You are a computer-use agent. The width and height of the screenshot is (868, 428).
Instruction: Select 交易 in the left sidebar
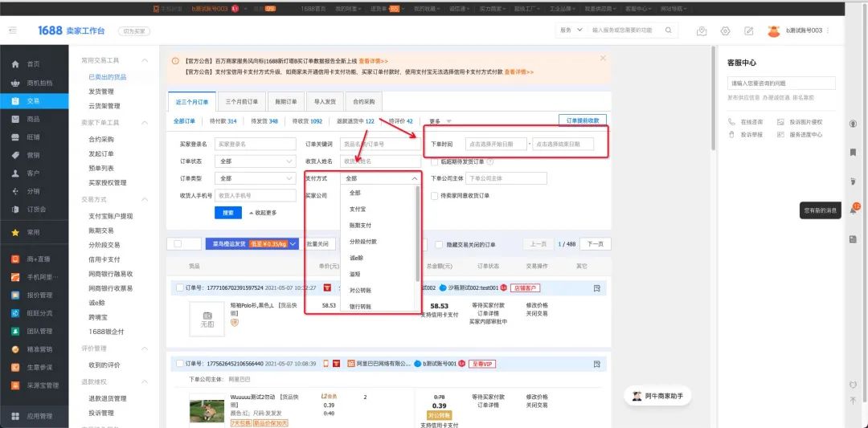[35, 101]
